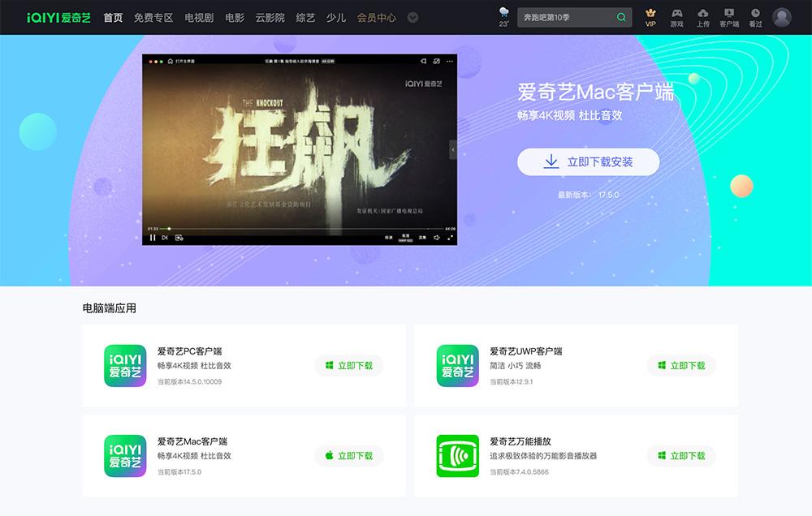The image size is (812, 516).
Task: Open the VIP crown icon
Action: click(650, 17)
